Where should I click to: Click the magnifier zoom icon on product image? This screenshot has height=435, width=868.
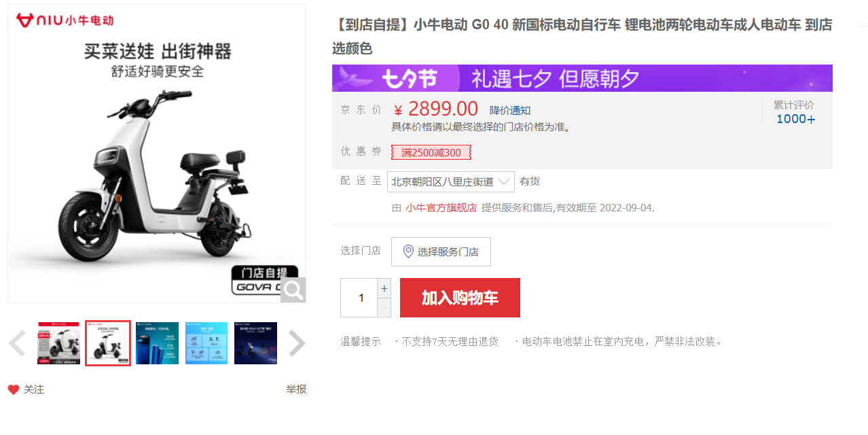pos(293,290)
